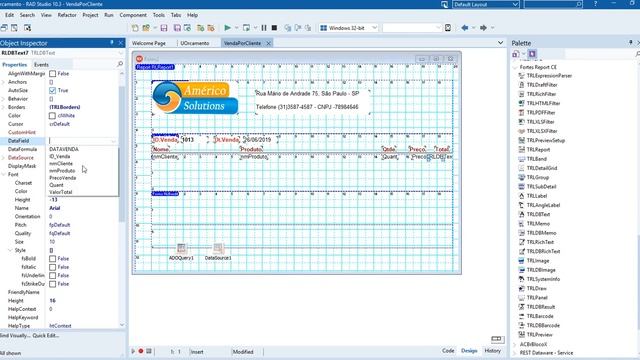
Task: Choose TRLDBResult from the palette
Action: pos(540,307)
